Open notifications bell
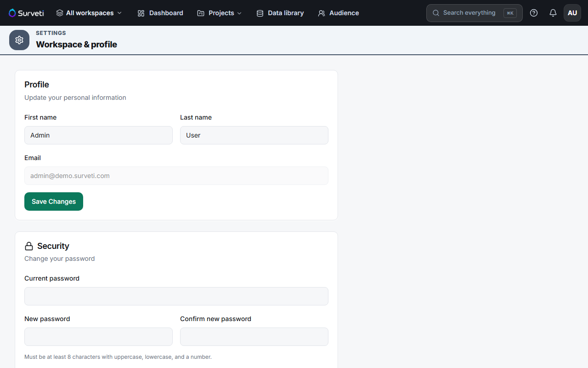The width and height of the screenshot is (588, 368). point(553,13)
